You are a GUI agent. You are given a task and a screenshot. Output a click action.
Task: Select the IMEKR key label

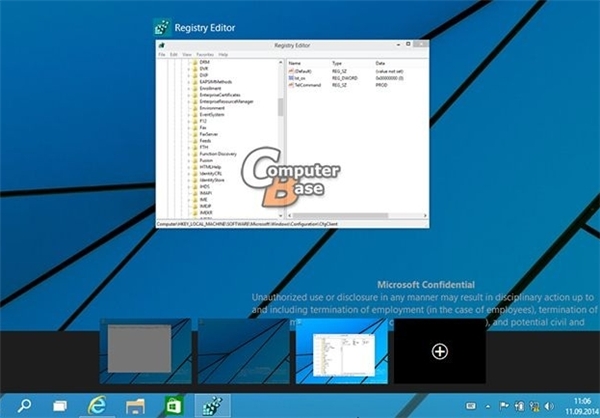[206, 212]
